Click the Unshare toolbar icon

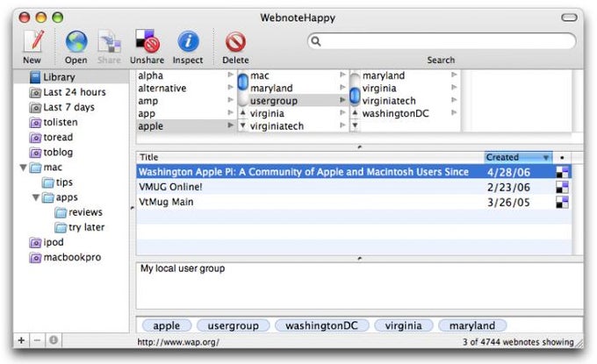pos(147,41)
